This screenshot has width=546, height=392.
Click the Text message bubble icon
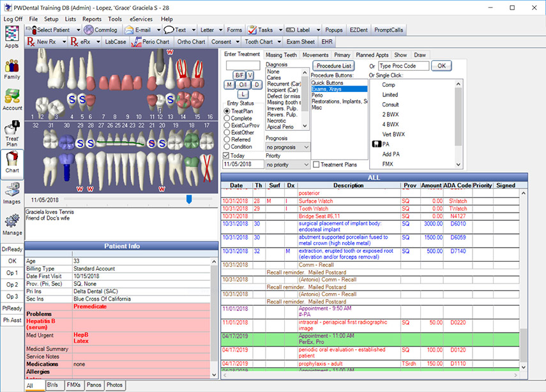click(169, 30)
